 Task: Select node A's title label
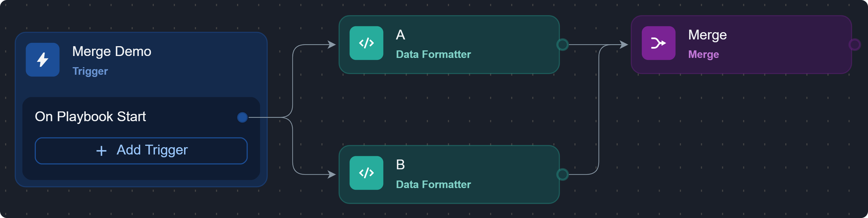pyautogui.click(x=400, y=35)
